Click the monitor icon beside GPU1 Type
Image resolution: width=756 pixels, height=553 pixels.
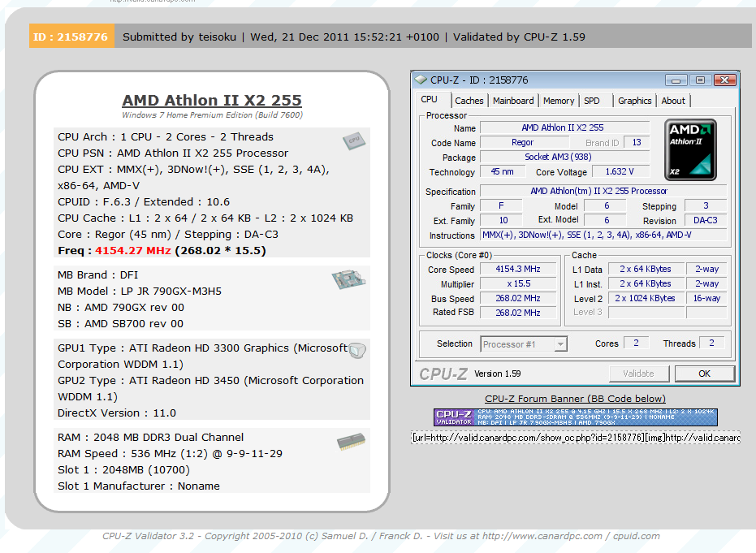pyautogui.click(x=357, y=351)
